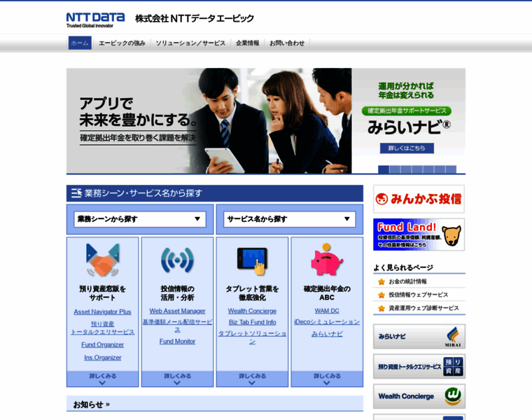Click the 株式会社NTTデータエービック company name
Screen dimensions: 532x420
click(195, 18)
